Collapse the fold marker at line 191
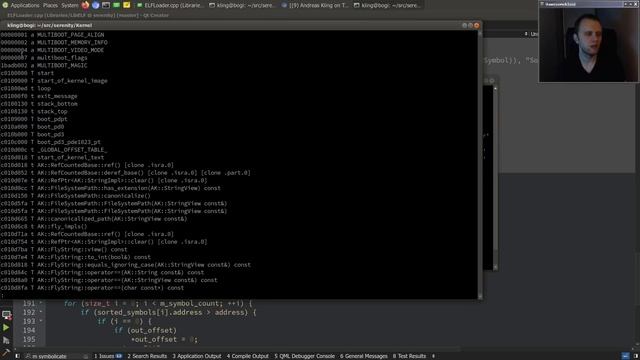 coord(40,303)
